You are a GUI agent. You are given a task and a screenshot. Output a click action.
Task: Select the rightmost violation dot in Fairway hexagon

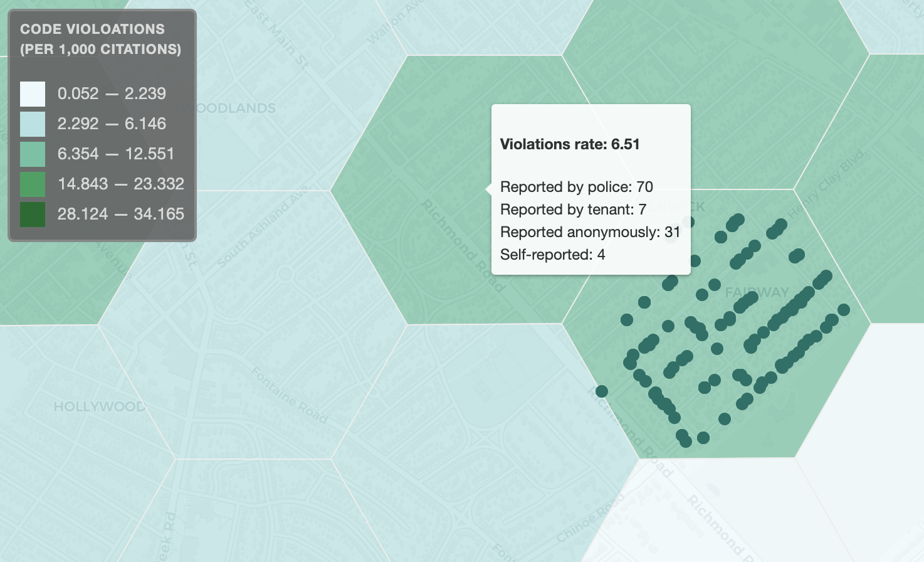click(x=844, y=310)
